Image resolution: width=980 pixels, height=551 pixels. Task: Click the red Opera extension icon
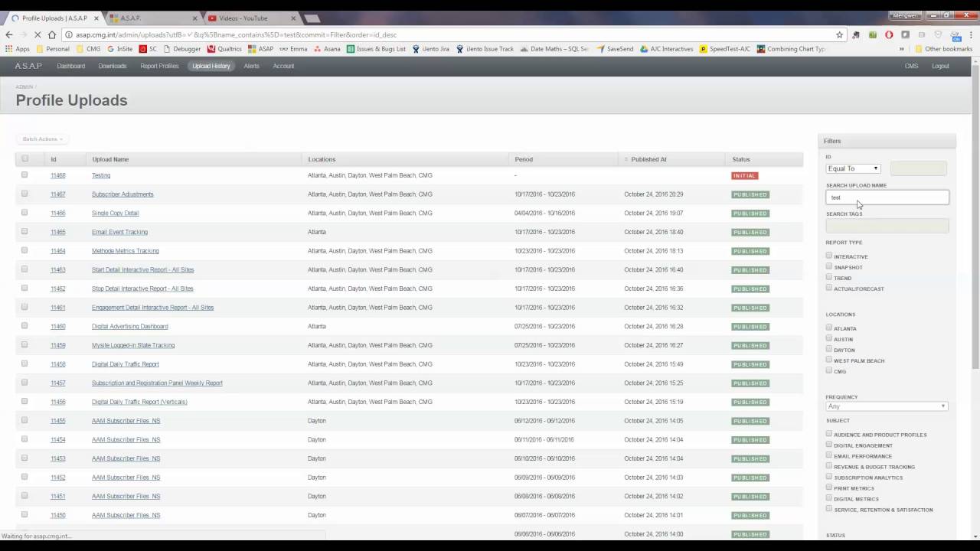coord(889,34)
